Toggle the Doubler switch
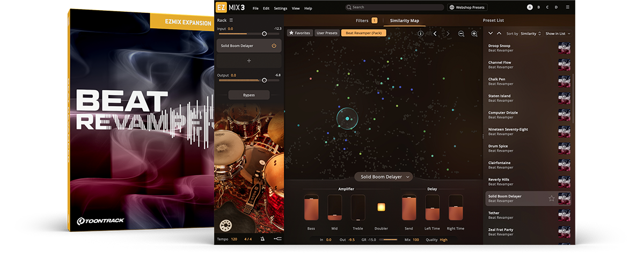Image resolution: width=644 pixels, height=262 pixels. point(382,207)
